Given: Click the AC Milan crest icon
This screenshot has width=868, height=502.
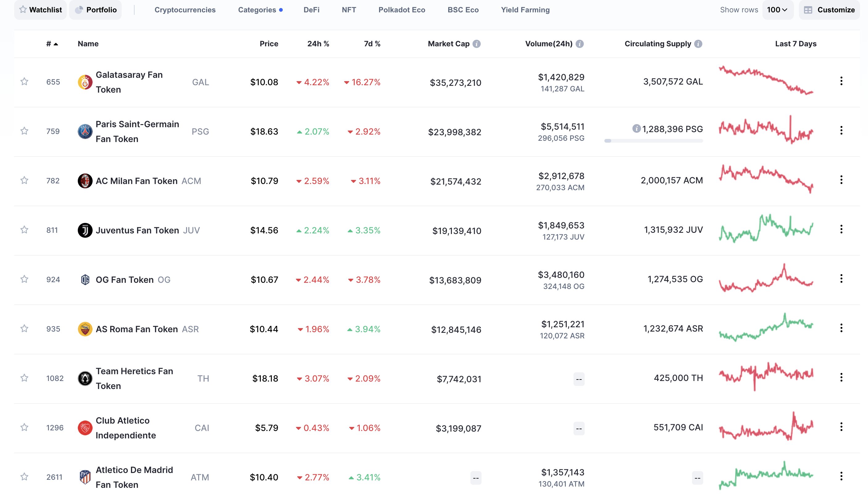Looking at the screenshot, I should pyautogui.click(x=85, y=181).
